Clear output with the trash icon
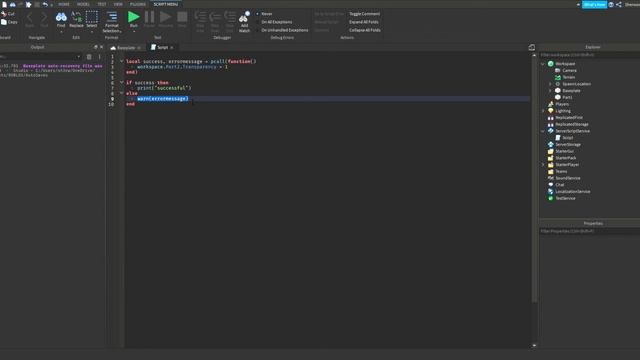The height and width of the screenshot is (360, 640). 89,57
